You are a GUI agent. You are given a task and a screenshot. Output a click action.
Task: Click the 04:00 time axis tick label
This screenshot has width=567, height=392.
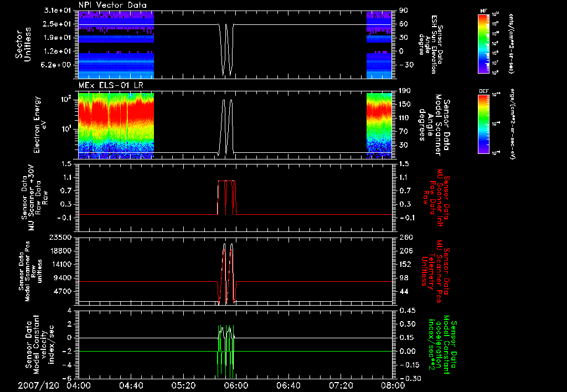79,385
